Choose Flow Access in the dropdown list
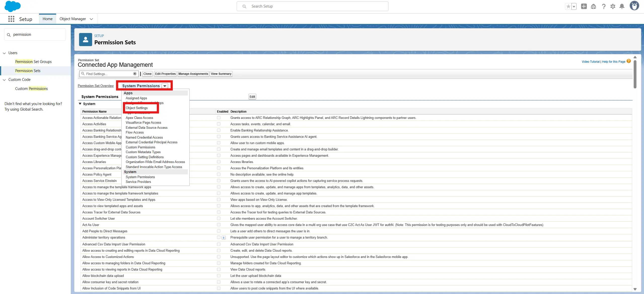The width and height of the screenshot is (644, 294). tap(135, 133)
